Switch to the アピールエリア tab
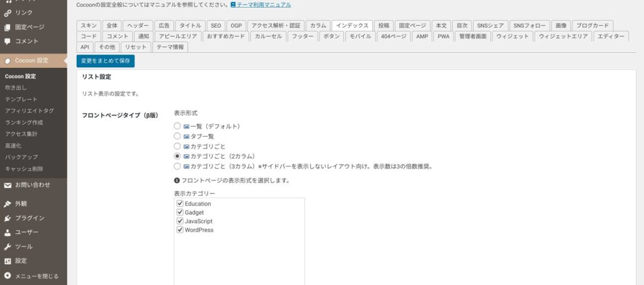This screenshot has width=644, height=285. point(178,36)
